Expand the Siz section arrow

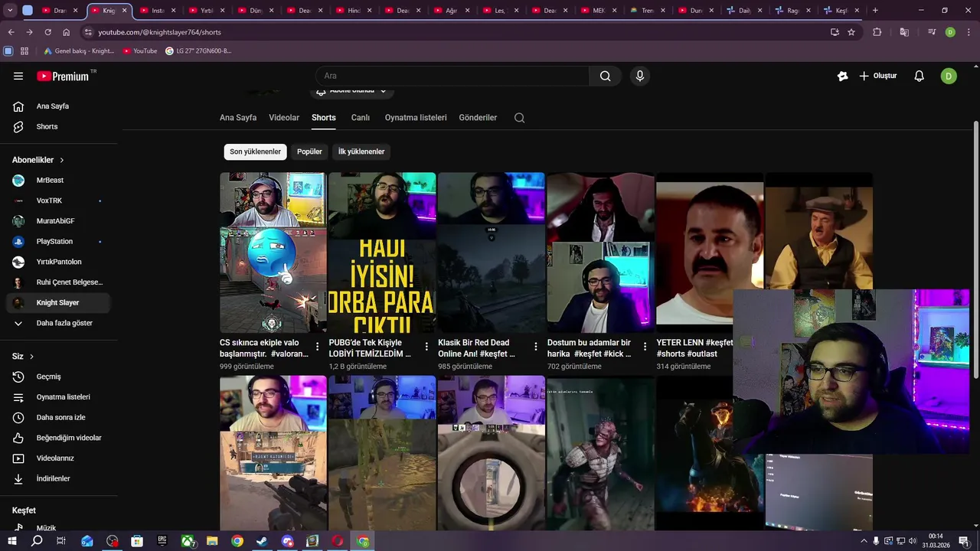point(31,357)
